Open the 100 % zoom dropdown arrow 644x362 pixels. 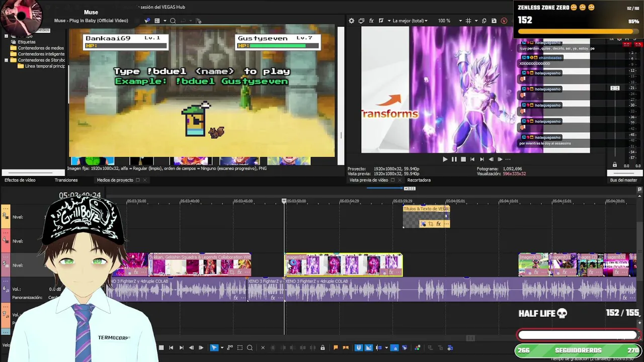(x=460, y=21)
